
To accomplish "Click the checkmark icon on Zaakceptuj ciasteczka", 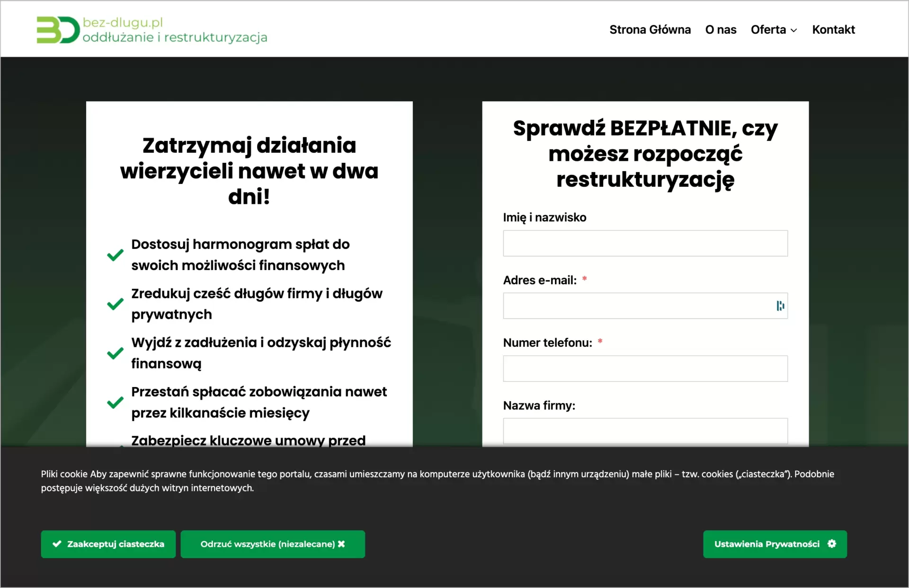I will [57, 544].
